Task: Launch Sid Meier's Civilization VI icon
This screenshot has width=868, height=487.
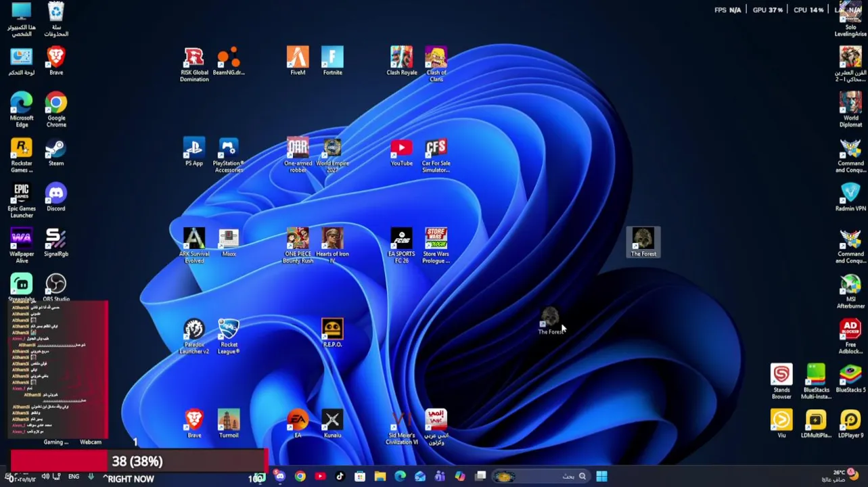Action: pyautogui.click(x=401, y=428)
